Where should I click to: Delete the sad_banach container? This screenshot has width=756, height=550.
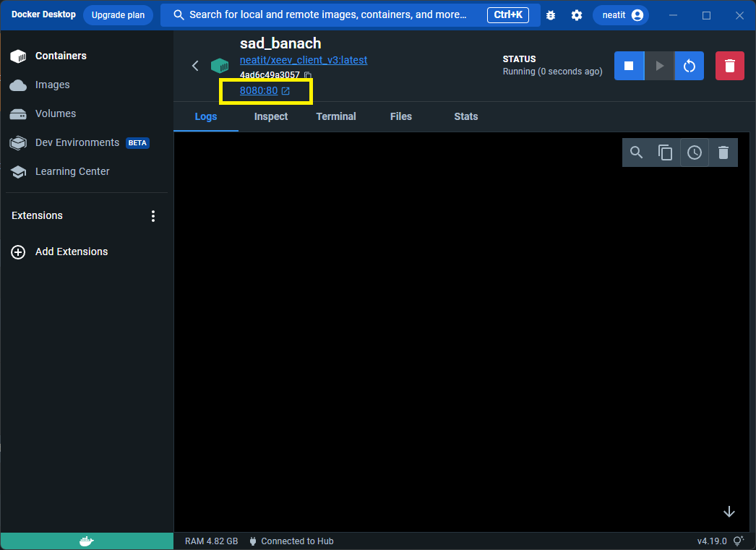(x=729, y=66)
